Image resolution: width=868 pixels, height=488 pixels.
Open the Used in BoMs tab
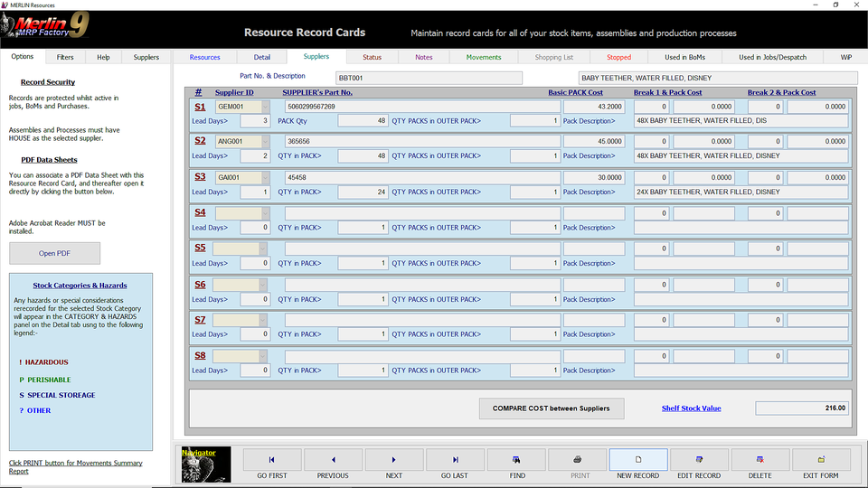click(684, 57)
